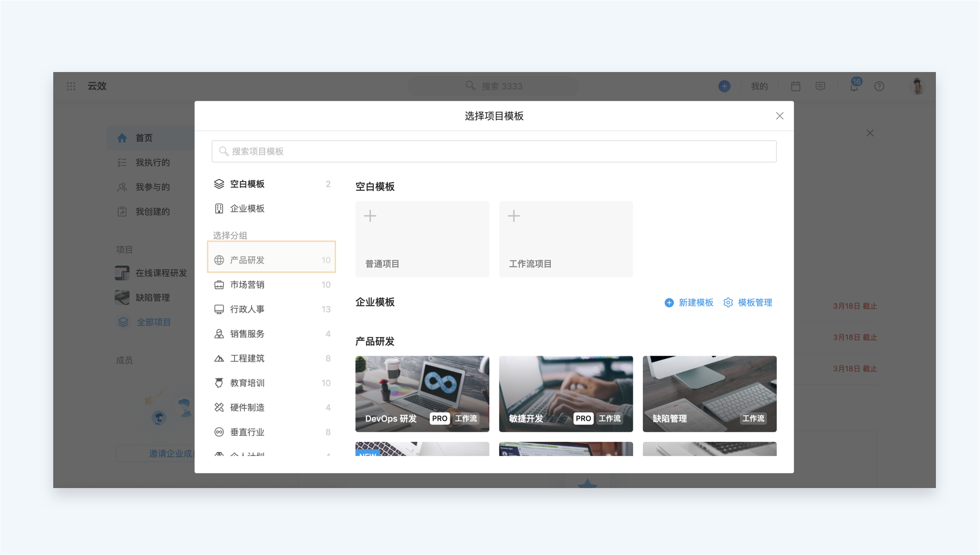
Task: Click the 销售服务 person icon
Action: [x=219, y=334]
